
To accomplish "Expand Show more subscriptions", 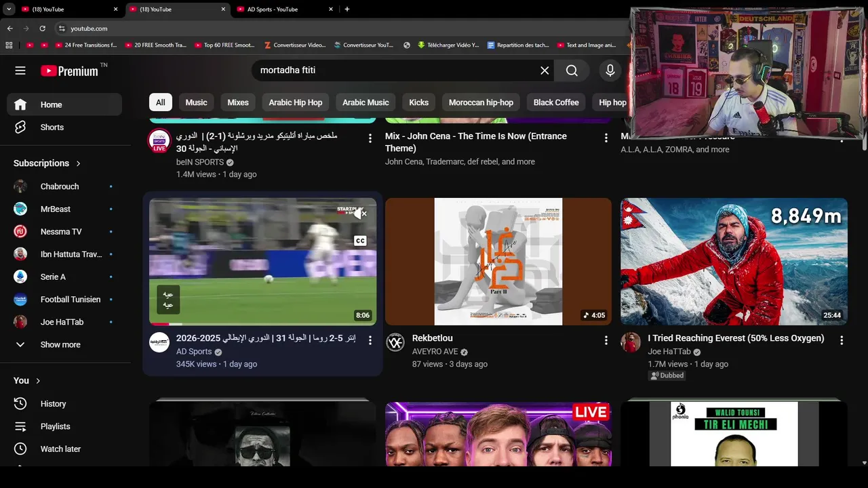I will tap(64, 344).
